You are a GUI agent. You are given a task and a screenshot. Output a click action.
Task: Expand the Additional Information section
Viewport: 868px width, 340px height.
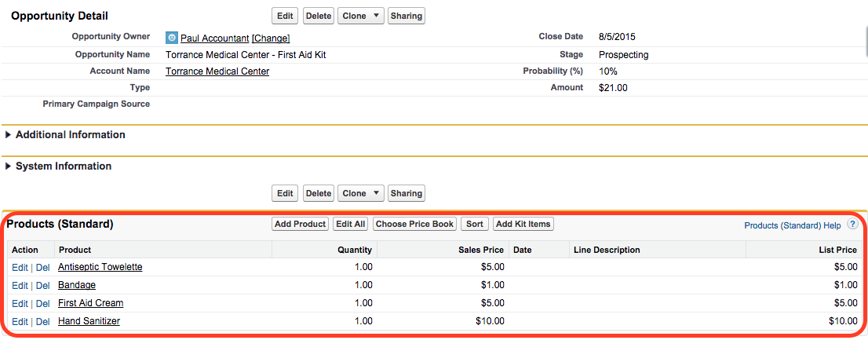point(9,135)
